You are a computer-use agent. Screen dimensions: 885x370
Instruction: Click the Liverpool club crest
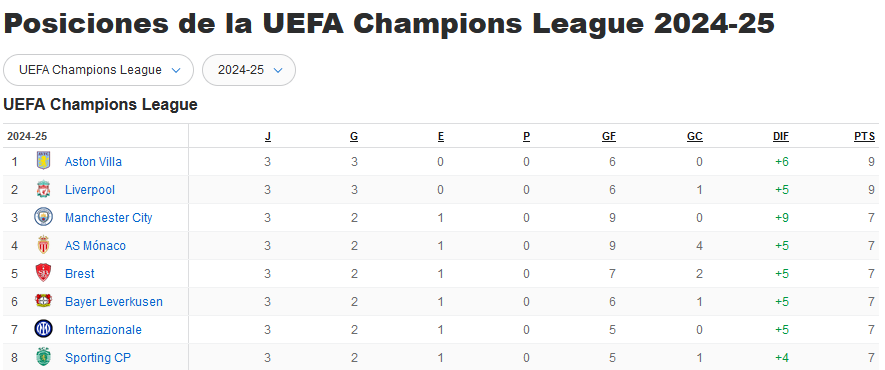point(43,190)
